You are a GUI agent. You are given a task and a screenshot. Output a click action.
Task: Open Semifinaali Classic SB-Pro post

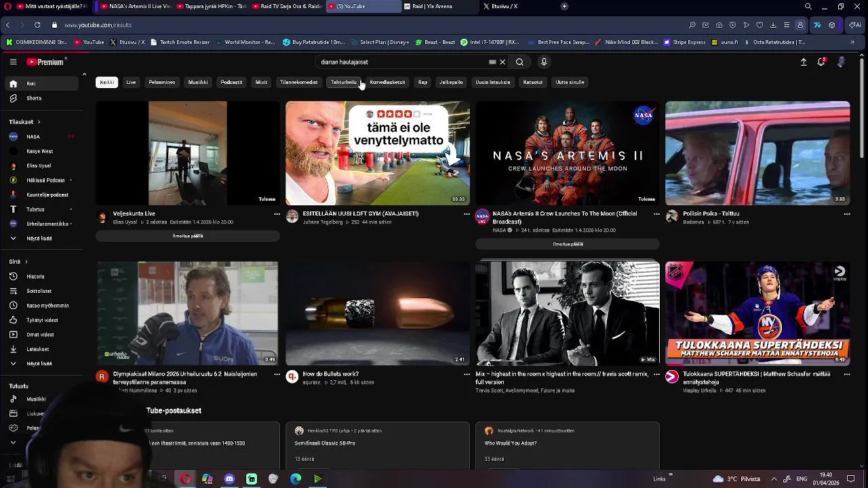(325, 443)
